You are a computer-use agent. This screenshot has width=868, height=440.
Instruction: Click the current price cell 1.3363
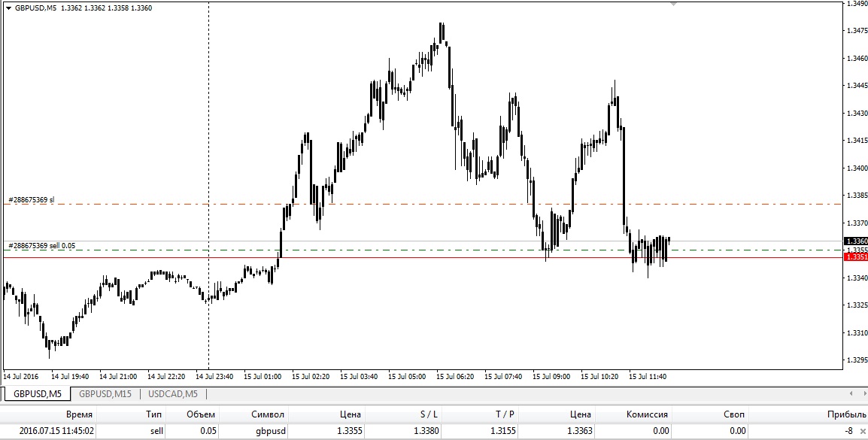pyautogui.click(x=580, y=430)
